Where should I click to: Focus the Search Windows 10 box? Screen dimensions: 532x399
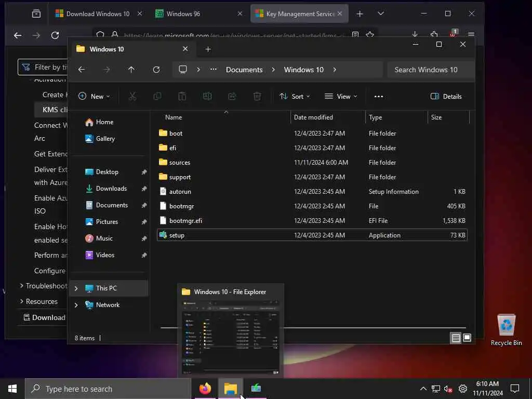pyautogui.click(x=430, y=70)
